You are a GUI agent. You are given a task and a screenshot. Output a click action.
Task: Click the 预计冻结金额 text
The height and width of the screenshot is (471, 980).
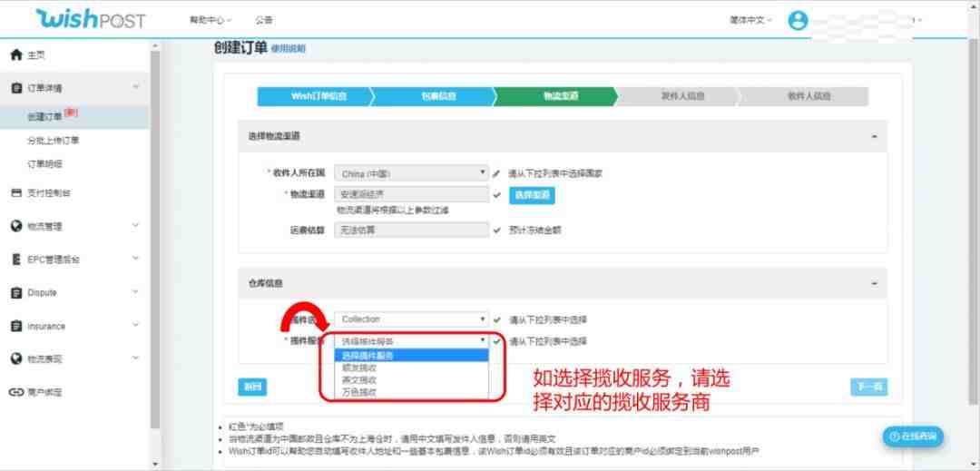click(x=534, y=230)
